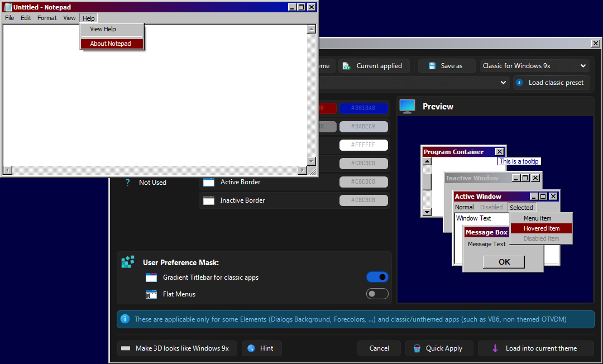Open Inactive Border color #C0C0C0 swatch
603x364 pixels.
(x=363, y=200)
